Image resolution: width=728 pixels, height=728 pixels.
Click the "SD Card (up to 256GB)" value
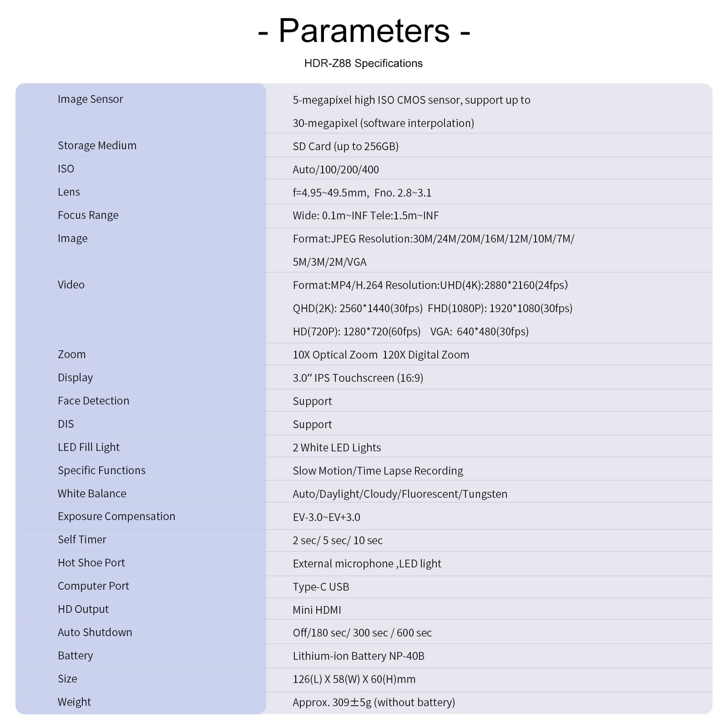pyautogui.click(x=345, y=147)
